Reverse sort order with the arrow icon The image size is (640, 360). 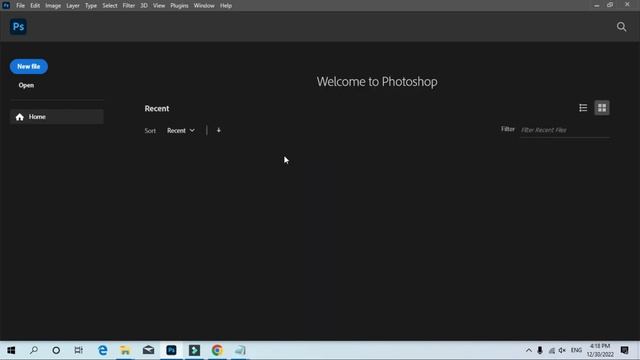tap(219, 130)
